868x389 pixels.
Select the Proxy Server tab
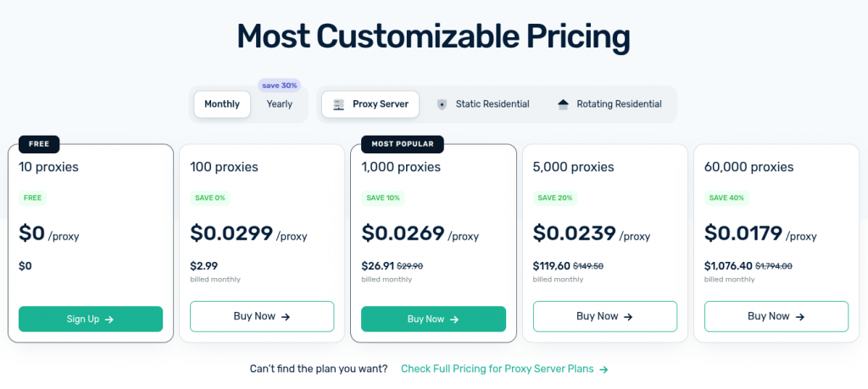(370, 104)
